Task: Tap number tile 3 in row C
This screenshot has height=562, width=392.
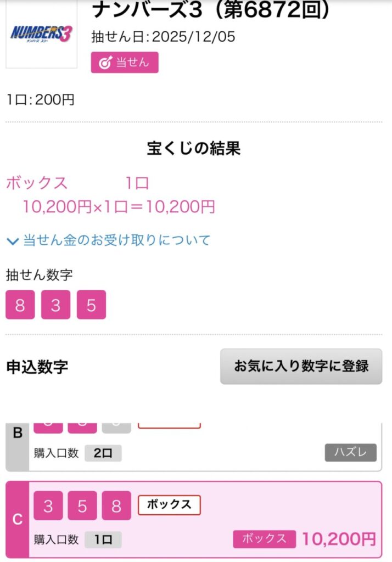Action: point(48,505)
